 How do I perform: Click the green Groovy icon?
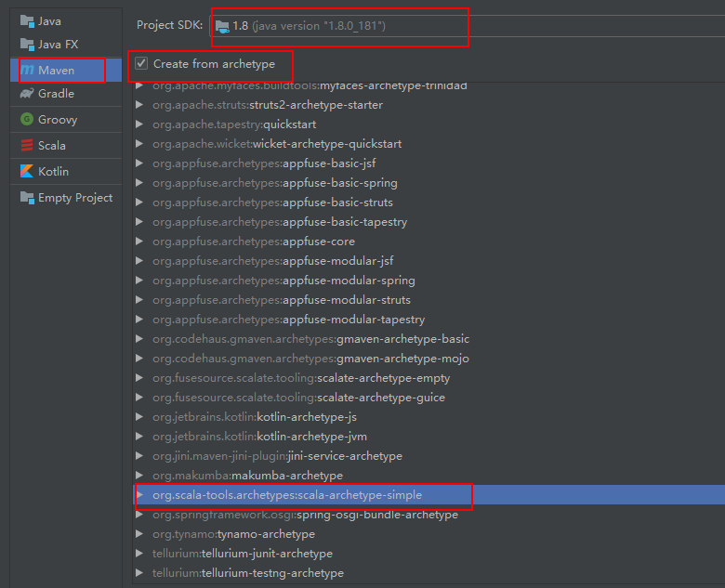[27, 119]
